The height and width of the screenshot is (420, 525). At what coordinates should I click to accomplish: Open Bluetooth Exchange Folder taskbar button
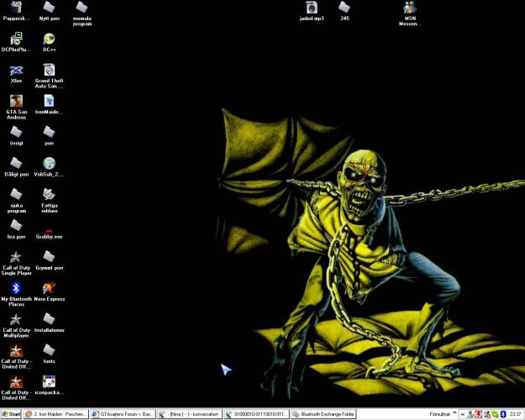click(x=323, y=414)
